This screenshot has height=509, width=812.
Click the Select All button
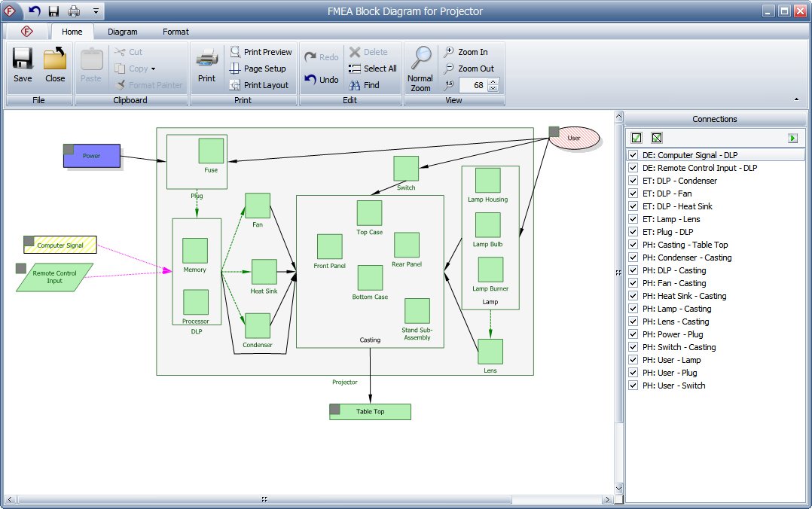tap(372, 69)
